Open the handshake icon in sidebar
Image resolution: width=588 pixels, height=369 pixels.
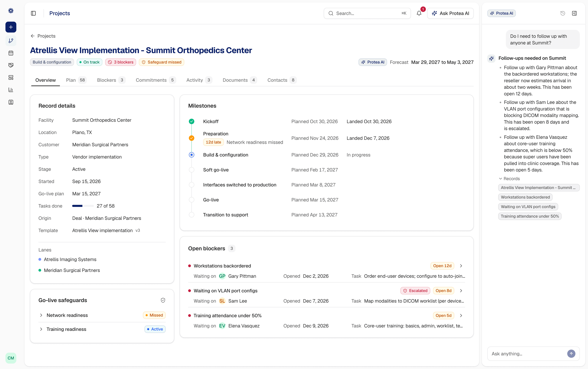(x=11, y=65)
